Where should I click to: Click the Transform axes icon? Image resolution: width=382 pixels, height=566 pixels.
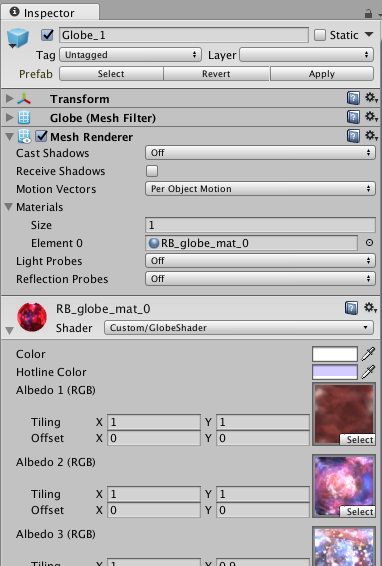coord(24,99)
